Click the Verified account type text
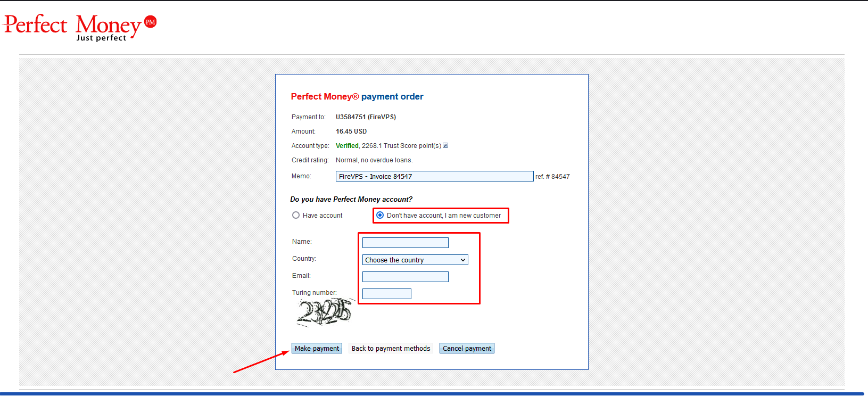868x396 pixels. tap(347, 145)
